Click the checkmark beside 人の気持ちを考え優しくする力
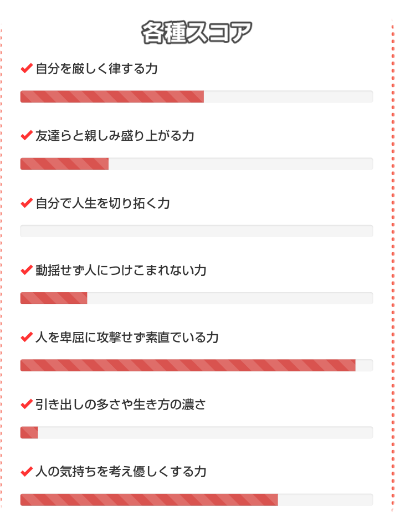 click(26, 472)
